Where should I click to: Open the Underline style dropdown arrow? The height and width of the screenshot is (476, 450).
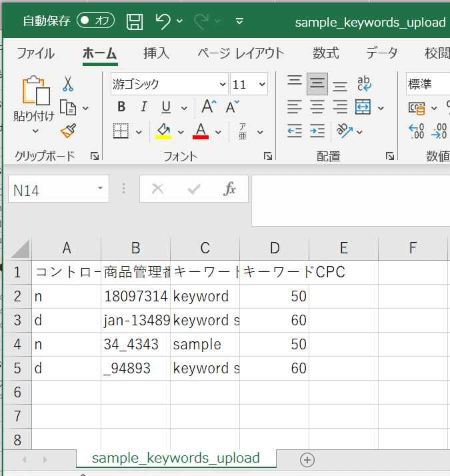click(184, 108)
